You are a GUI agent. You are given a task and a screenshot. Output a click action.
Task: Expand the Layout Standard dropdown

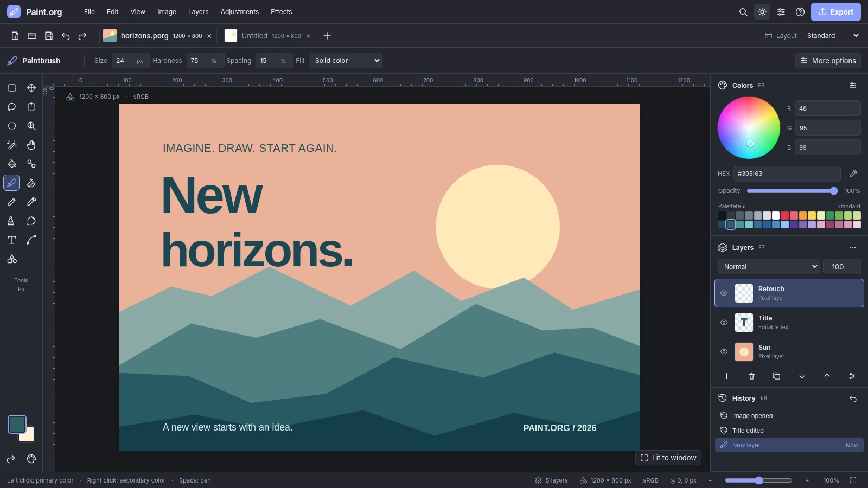pyautogui.click(x=833, y=36)
